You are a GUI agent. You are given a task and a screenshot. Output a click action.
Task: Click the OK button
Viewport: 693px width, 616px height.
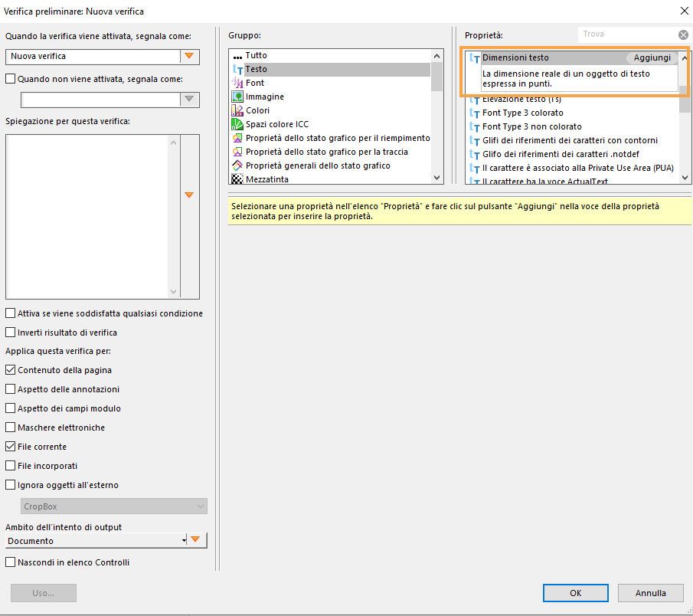point(575,593)
